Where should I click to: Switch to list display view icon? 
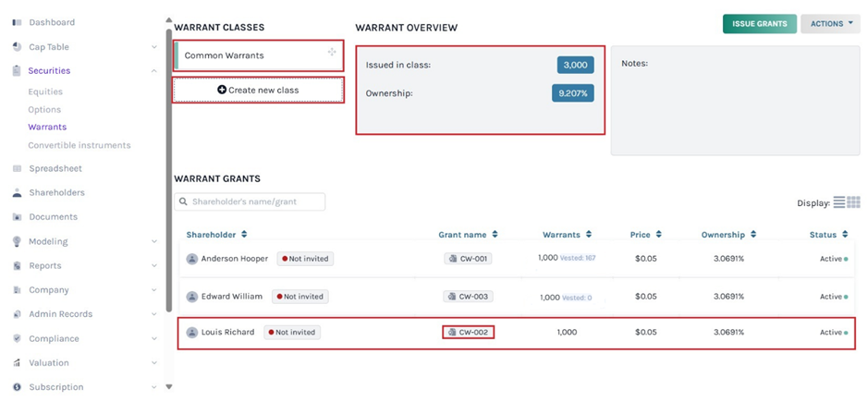coord(839,202)
